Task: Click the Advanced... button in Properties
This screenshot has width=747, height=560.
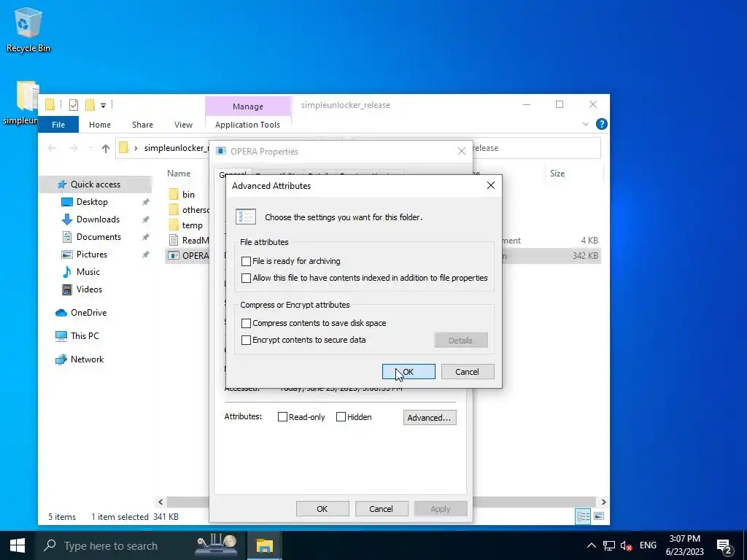Action: (x=429, y=418)
